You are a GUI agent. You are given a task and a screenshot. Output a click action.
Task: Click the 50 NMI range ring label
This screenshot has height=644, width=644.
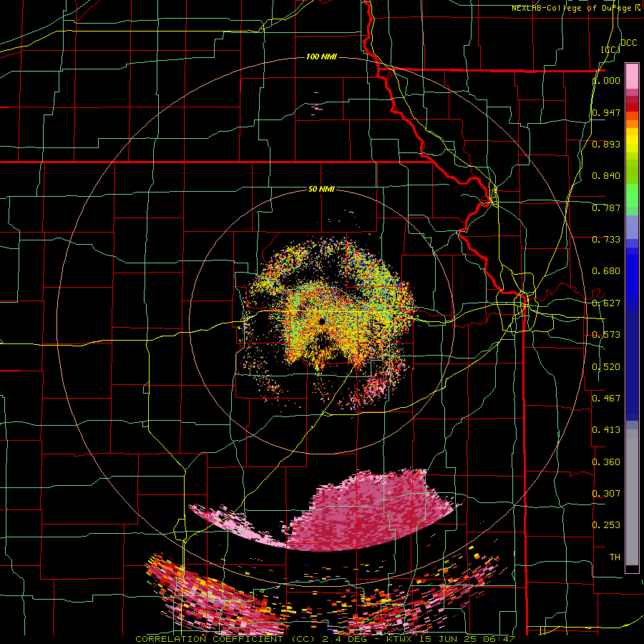[321, 189]
